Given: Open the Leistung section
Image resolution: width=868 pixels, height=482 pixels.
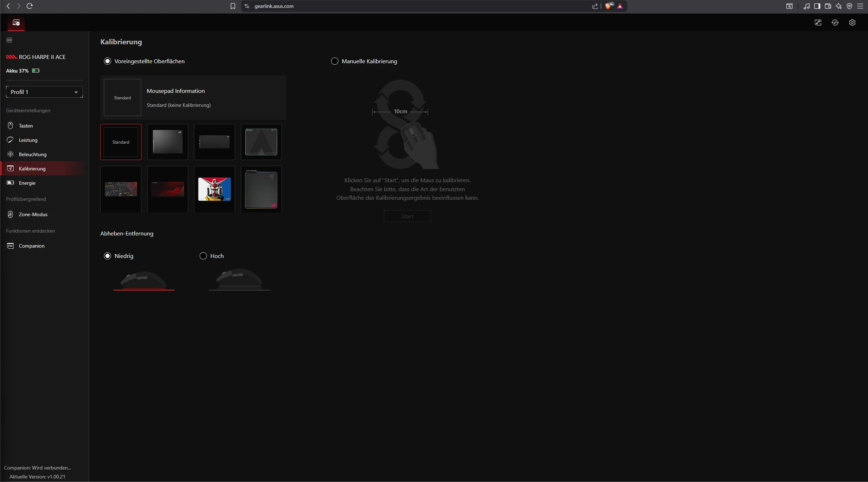Looking at the screenshot, I should point(28,140).
